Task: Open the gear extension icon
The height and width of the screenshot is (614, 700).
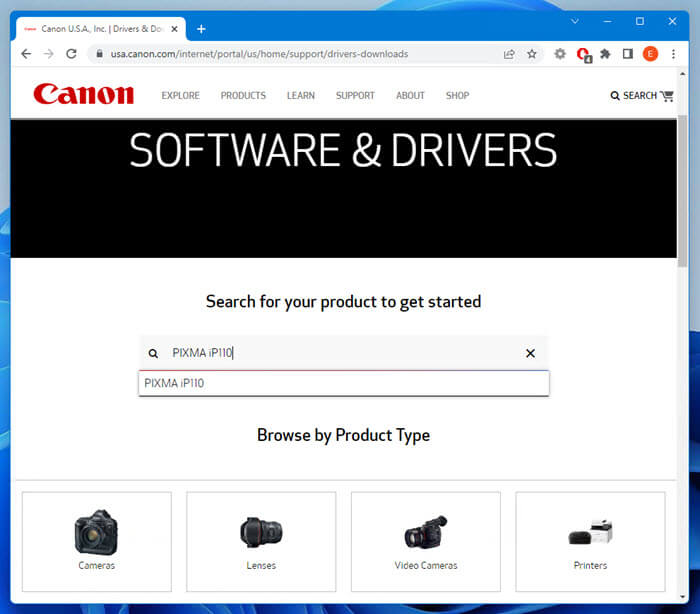Action: [x=560, y=54]
